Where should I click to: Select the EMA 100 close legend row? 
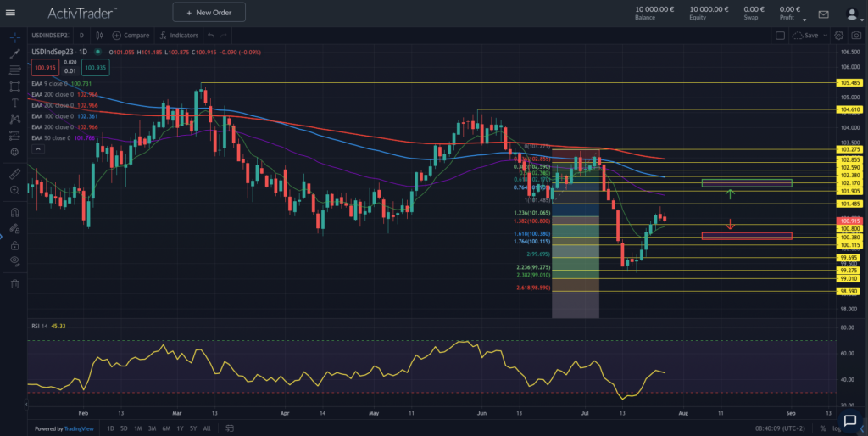[65, 116]
